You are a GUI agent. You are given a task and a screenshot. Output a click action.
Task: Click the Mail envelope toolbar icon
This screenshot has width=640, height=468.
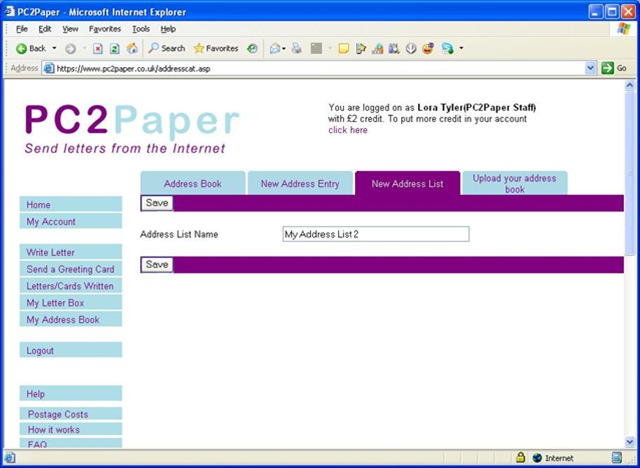click(x=275, y=49)
